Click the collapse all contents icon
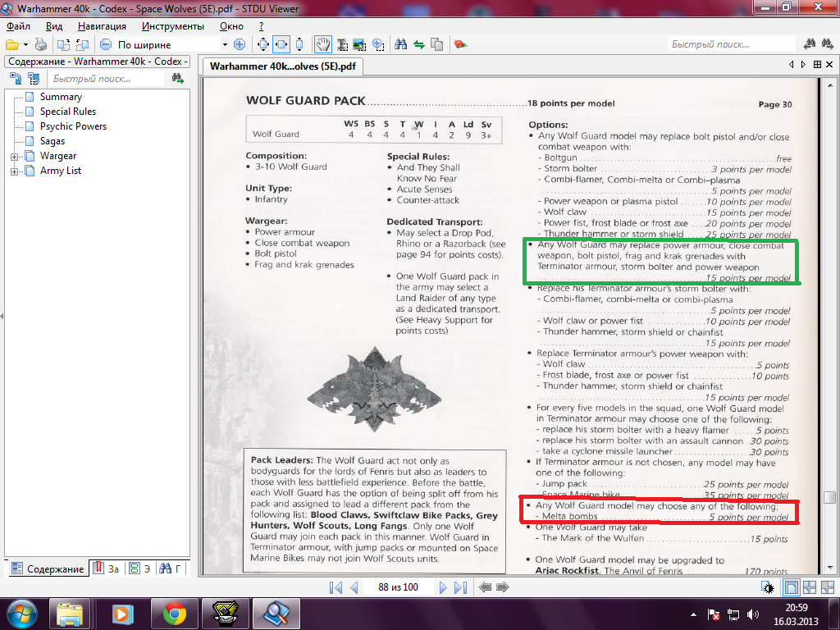 [34, 79]
